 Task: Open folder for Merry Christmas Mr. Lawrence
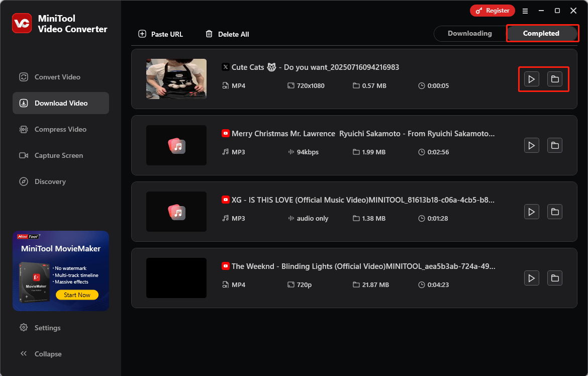pos(555,146)
